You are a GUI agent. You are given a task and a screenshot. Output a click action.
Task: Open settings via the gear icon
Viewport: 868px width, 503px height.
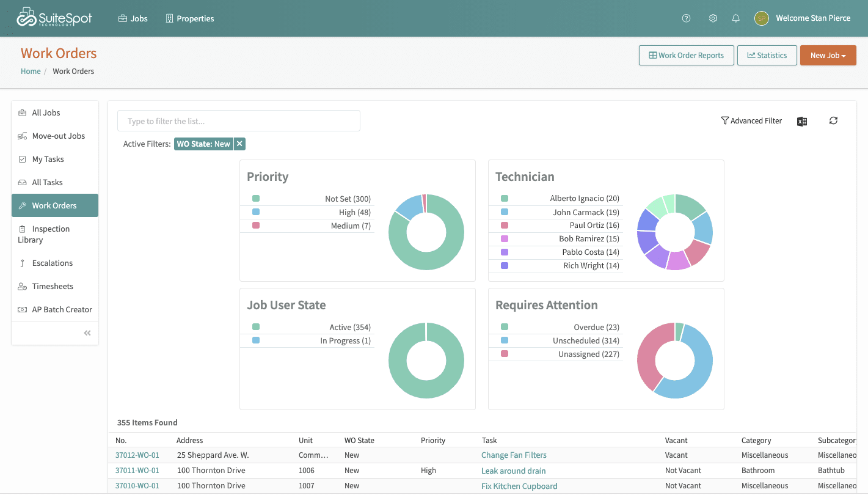click(713, 18)
